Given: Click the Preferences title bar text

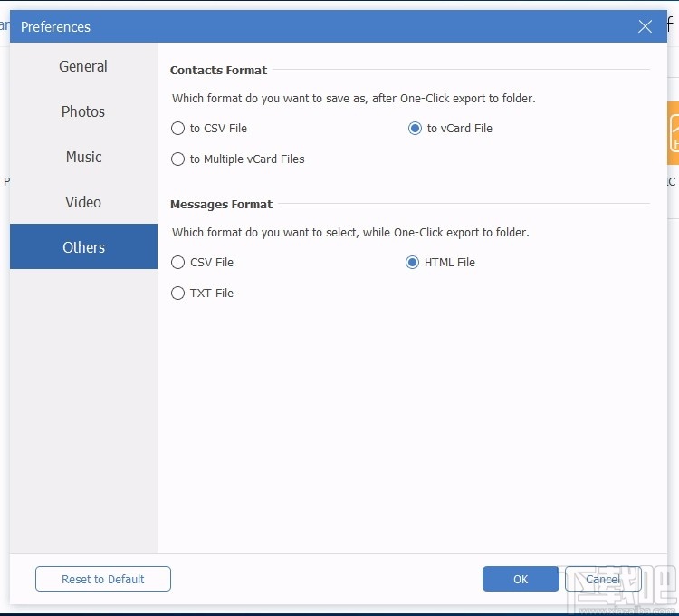Looking at the screenshot, I should [56, 27].
